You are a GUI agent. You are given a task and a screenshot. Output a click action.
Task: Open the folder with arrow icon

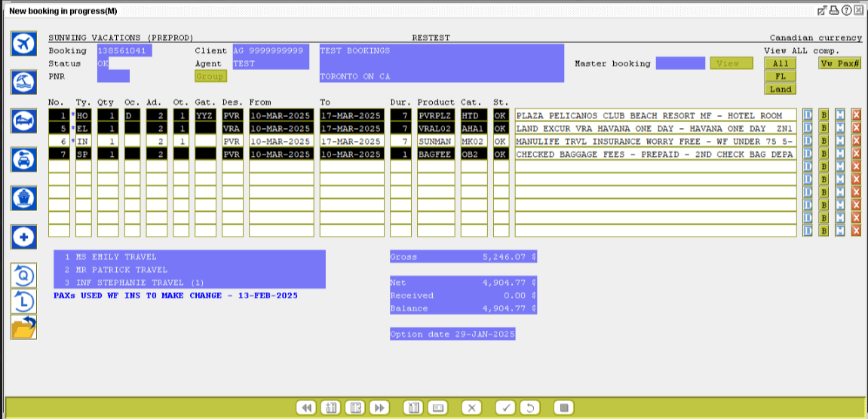24,327
